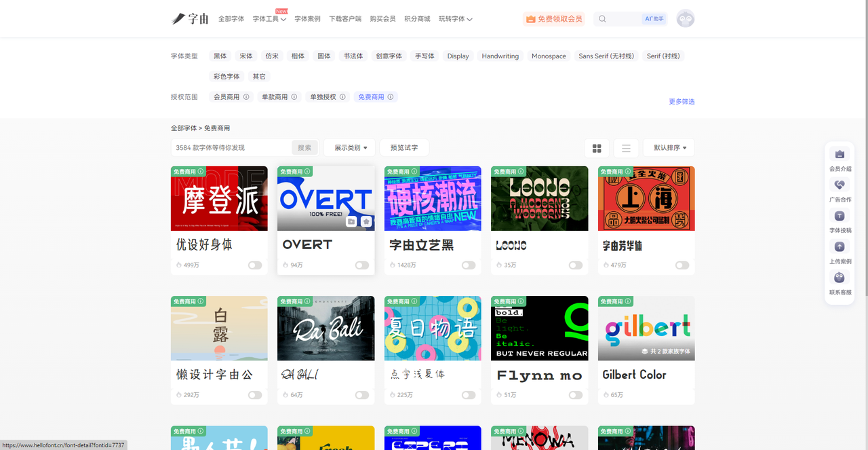Click the favorite star icon on OVERT card

[366, 221]
